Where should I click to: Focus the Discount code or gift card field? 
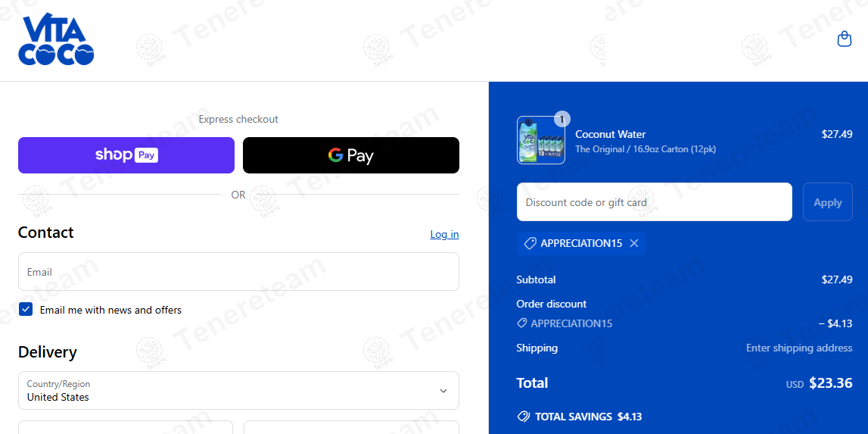[655, 202]
